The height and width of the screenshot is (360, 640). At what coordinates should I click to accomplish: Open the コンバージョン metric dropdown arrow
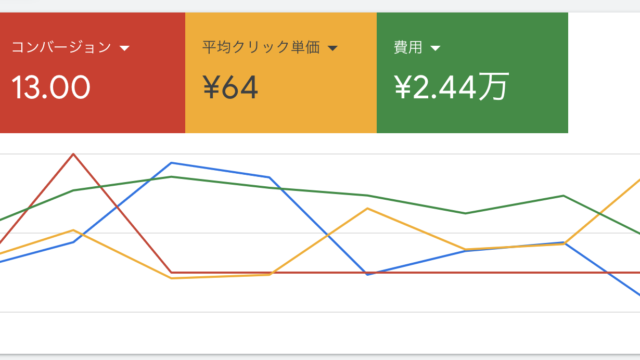click(124, 48)
